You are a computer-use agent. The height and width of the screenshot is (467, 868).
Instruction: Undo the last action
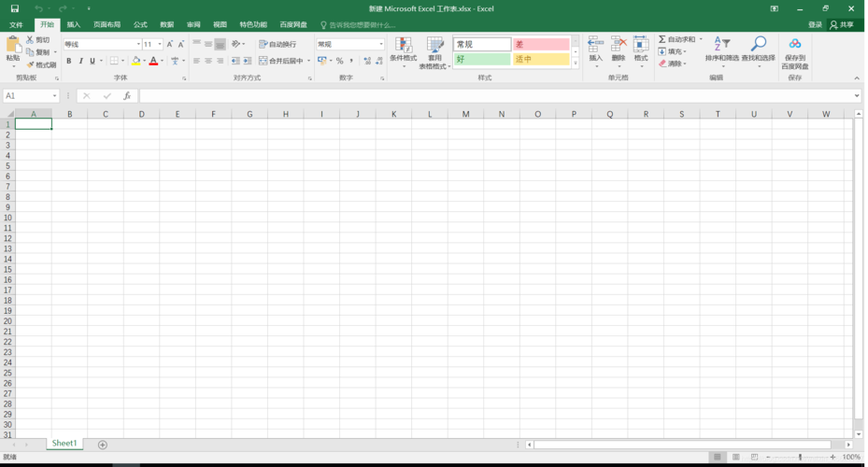38,8
